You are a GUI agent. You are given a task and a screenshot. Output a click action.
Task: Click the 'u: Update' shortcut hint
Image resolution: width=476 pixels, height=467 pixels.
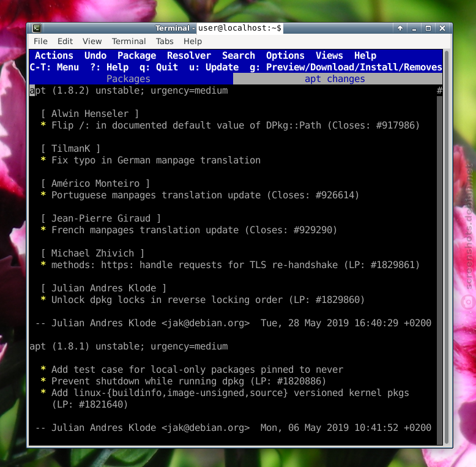pos(214,67)
